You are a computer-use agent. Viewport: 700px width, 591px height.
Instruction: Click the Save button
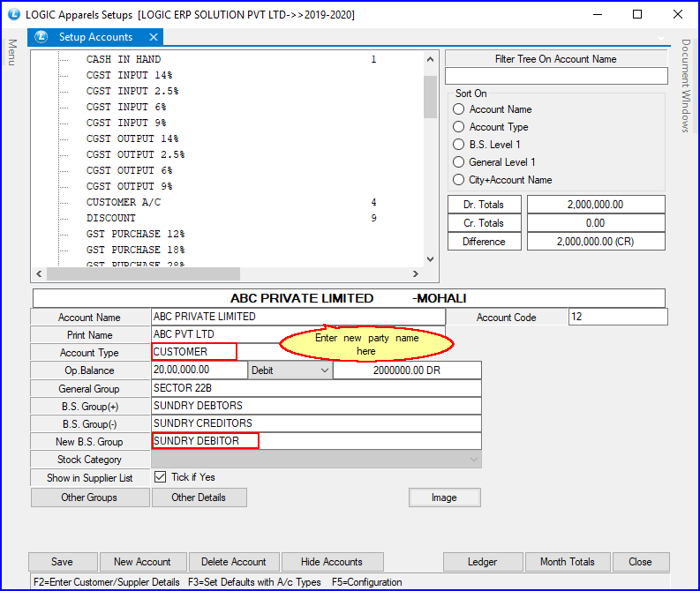tap(62, 562)
